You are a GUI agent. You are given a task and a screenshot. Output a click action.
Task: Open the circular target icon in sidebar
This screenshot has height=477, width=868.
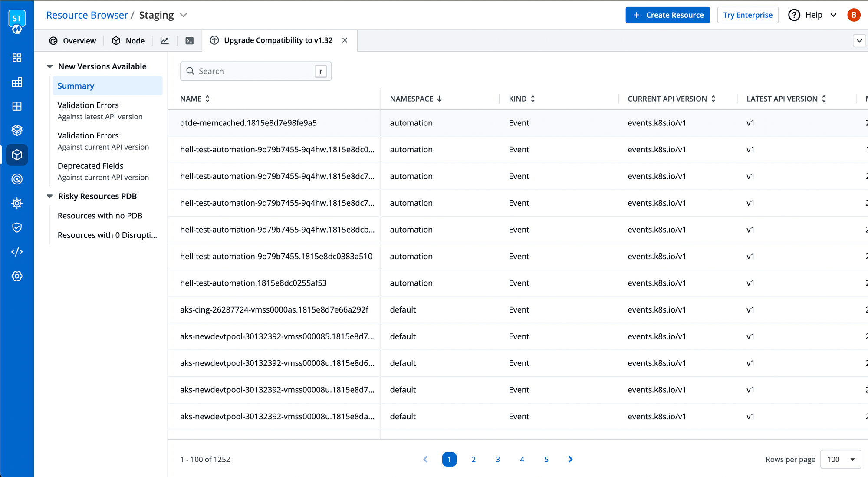[x=17, y=179]
